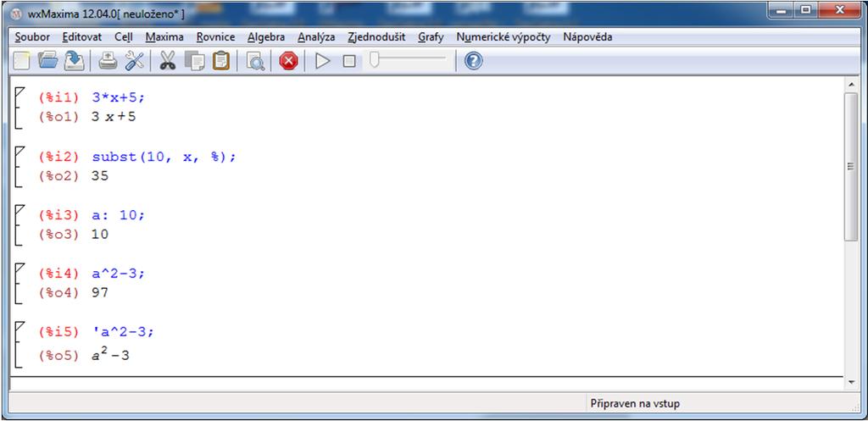Open the Maxima menu
This screenshot has height=421, width=868.
(x=164, y=37)
